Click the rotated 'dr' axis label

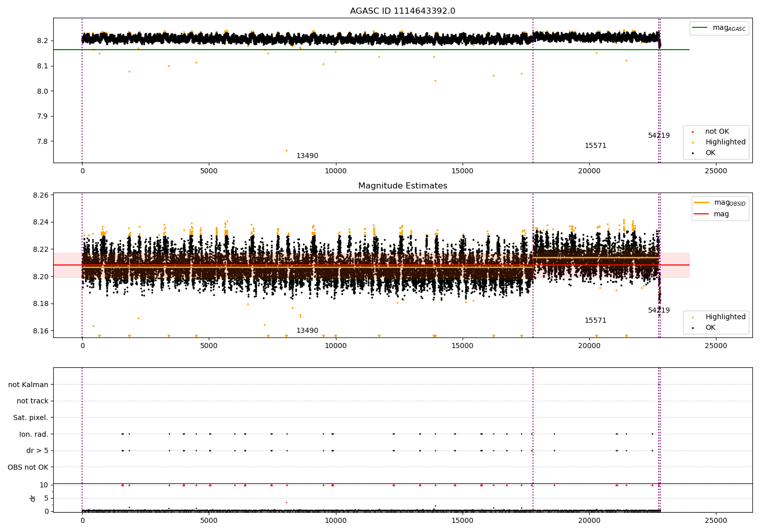coord(33,499)
